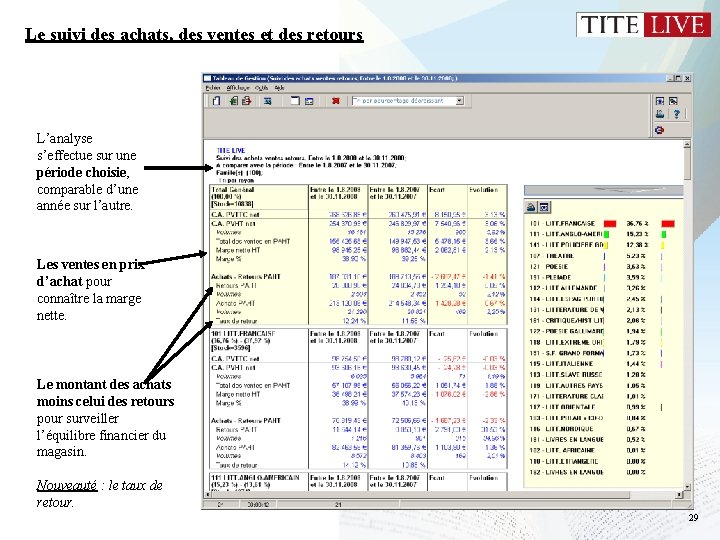Click the report's horizontal scrollbar
Viewport: 720px width, 540px height.
pos(443,495)
